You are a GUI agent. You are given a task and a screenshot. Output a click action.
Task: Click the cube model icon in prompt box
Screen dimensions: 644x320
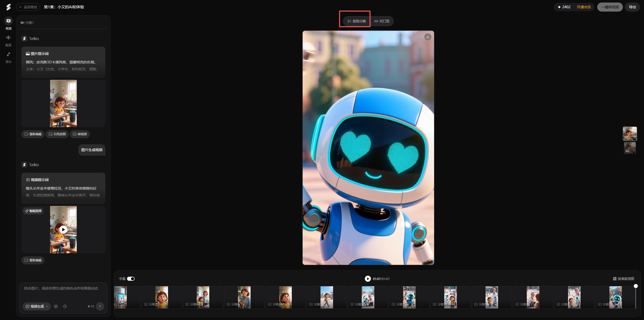(x=56, y=306)
